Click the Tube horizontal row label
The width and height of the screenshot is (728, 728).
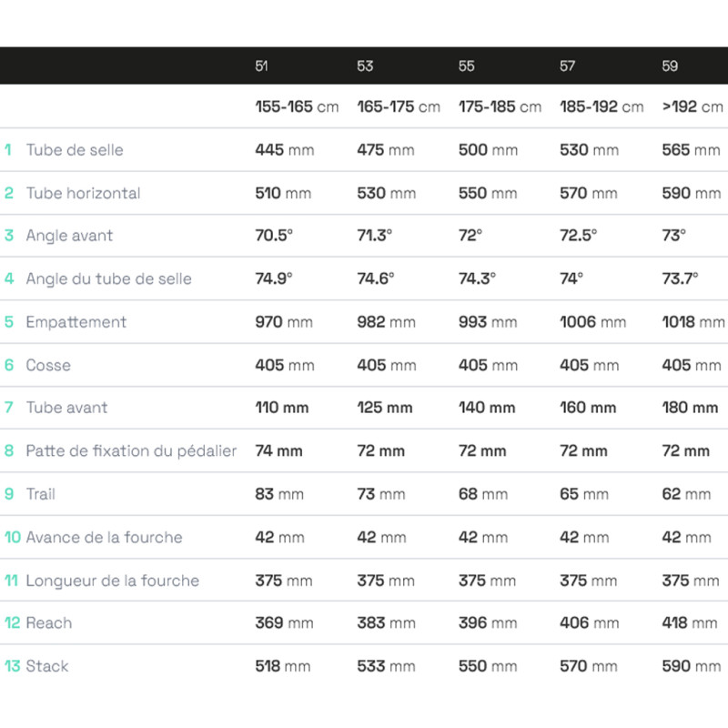click(83, 193)
